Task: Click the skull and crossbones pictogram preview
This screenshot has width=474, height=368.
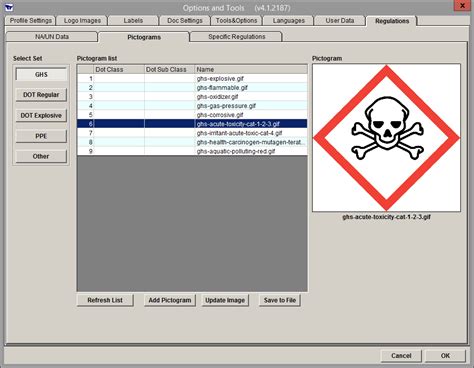Action: tap(386, 138)
